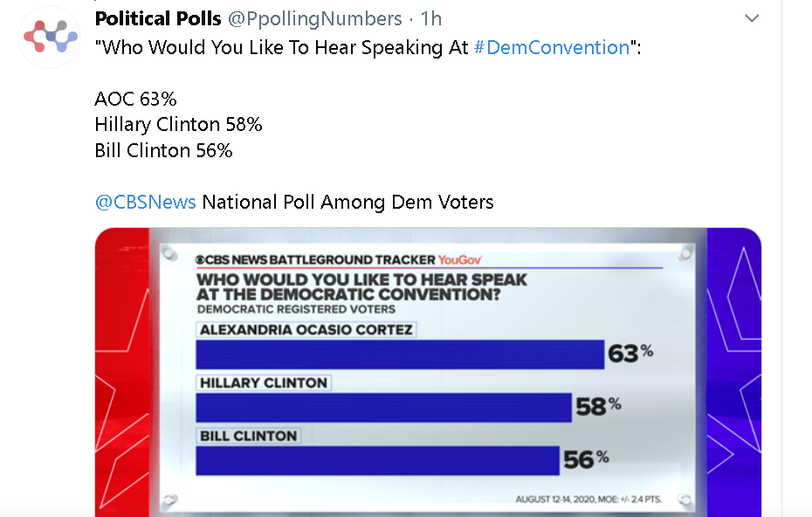This screenshot has width=812, height=517.
Task: Click the YouGov logo in the chart
Action: click(x=460, y=259)
